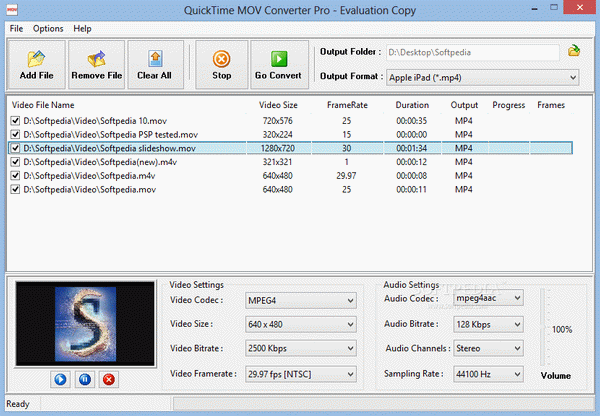Click the 320x224 video size cell
Viewport: 600px width, 416px height.
[277, 135]
